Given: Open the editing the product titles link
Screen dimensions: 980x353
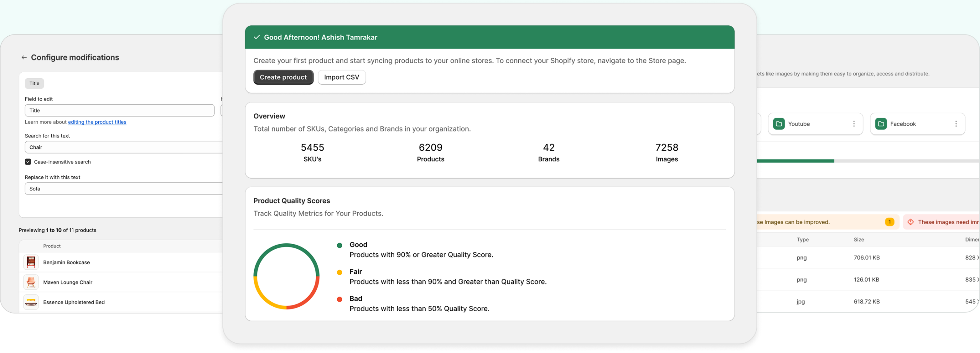Looking at the screenshot, I should coord(97,122).
